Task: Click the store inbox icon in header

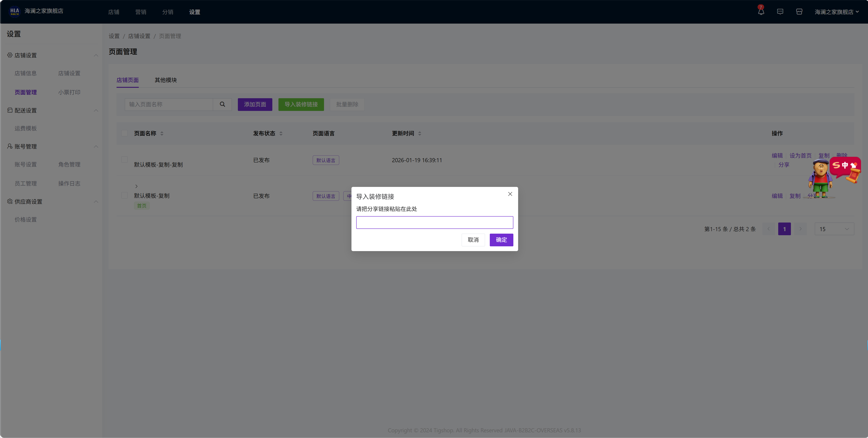Action: point(799,12)
